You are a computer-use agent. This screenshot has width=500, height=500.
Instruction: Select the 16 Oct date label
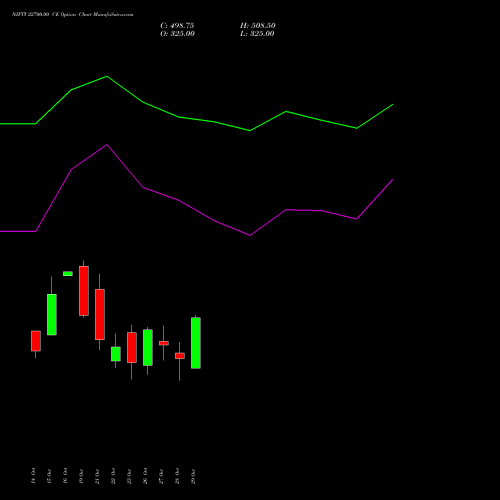pyautogui.click(x=65, y=476)
